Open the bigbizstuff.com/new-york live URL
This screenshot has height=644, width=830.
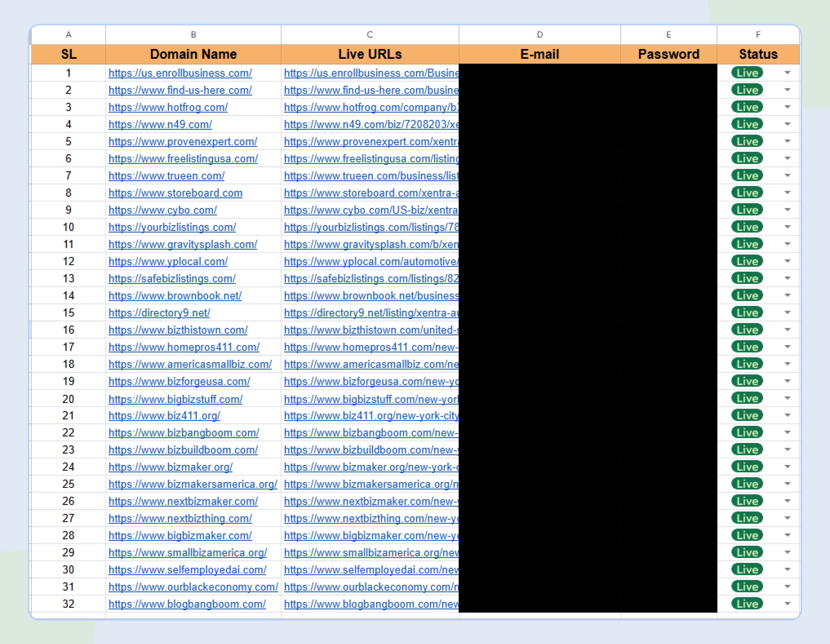click(371, 399)
